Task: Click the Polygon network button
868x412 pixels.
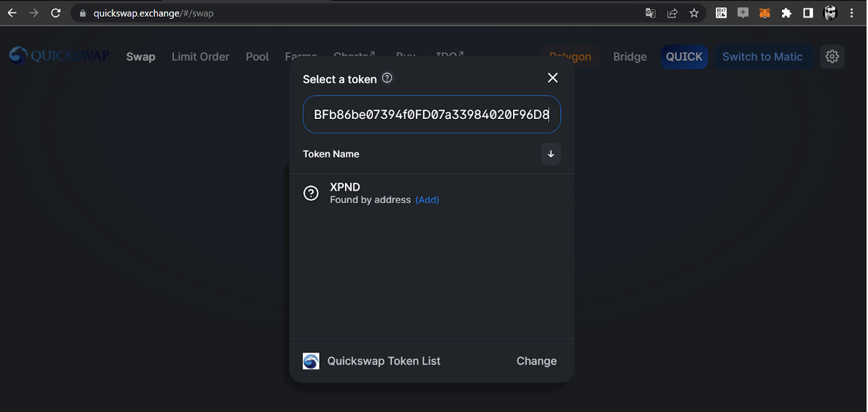Action: 570,57
